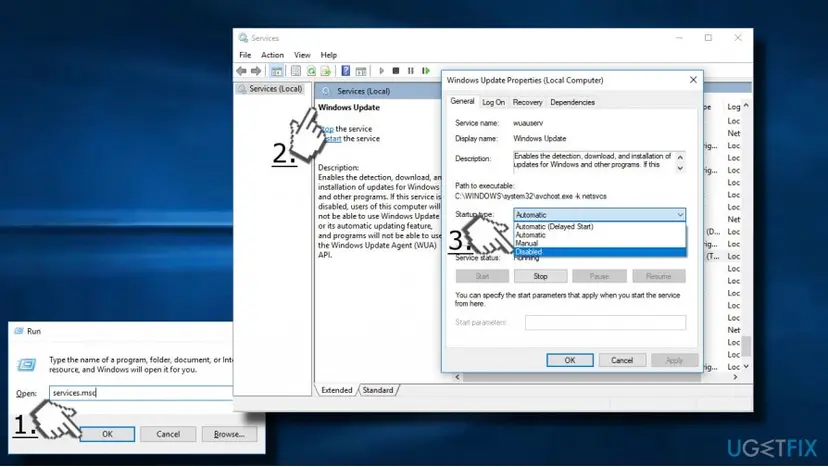Screen dimensions: 828x467
Task: Click OK in the Run dialog
Action: point(107,434)
